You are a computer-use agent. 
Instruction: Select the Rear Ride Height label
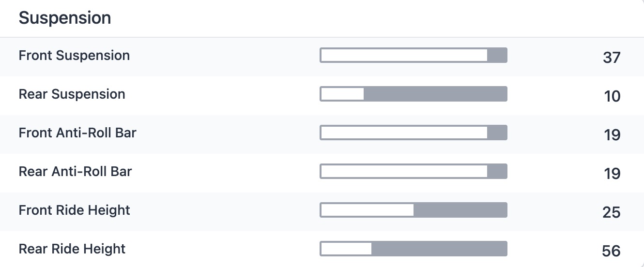pos(72,249)
